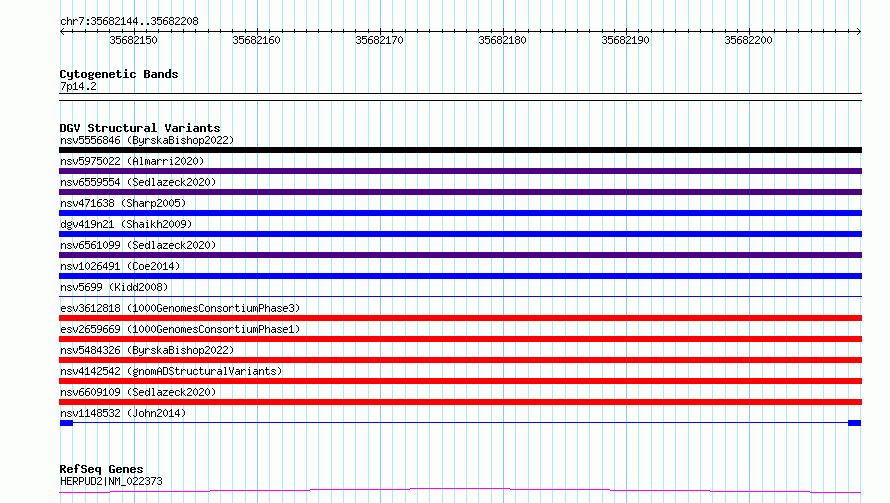Click the magenta HERPUD2 gene track line

(x=460, y=491)
